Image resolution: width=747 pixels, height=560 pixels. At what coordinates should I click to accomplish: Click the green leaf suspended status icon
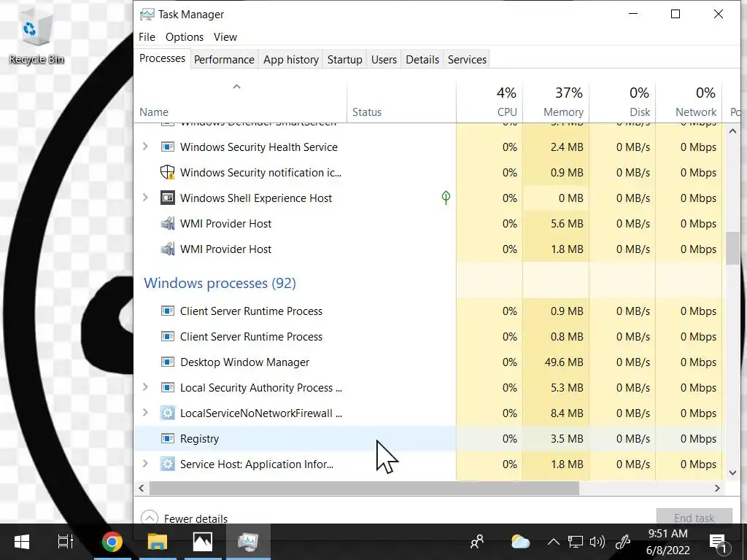[446, 197]
